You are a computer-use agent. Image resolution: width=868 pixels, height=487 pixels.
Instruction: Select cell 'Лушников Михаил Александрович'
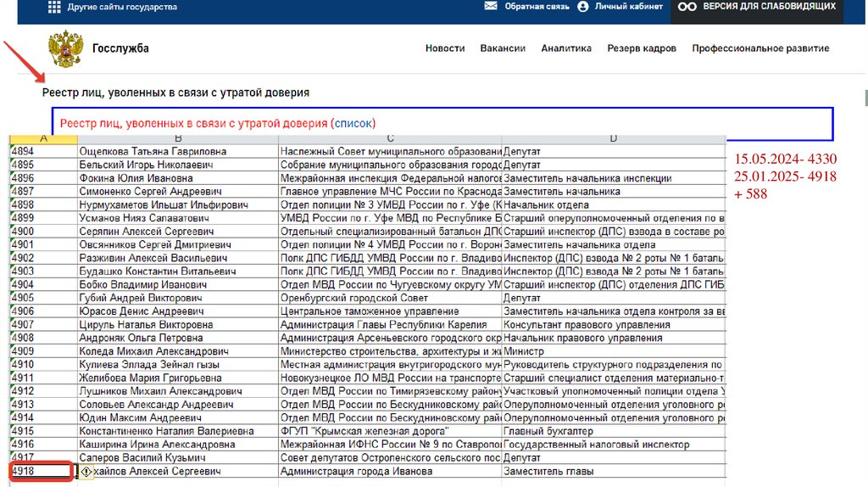(178, 390)
